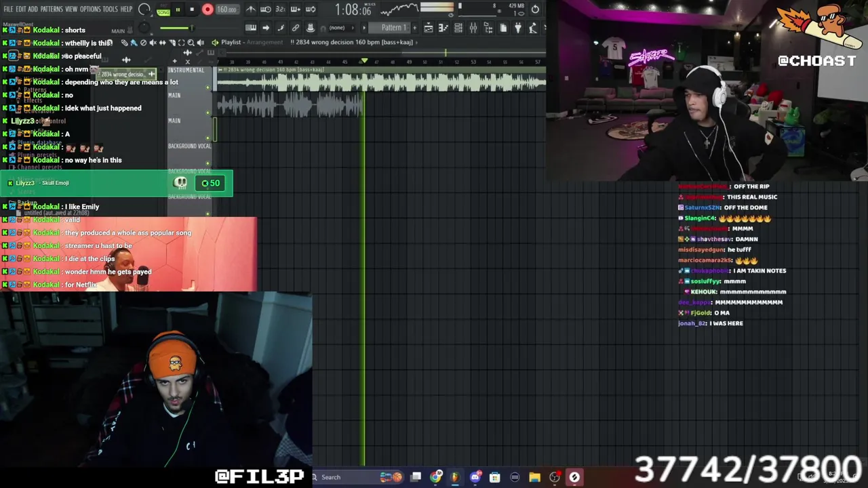Screen dimensions: 868x488
Task: Pause playback with the pause button
Action: click(178, 10)
